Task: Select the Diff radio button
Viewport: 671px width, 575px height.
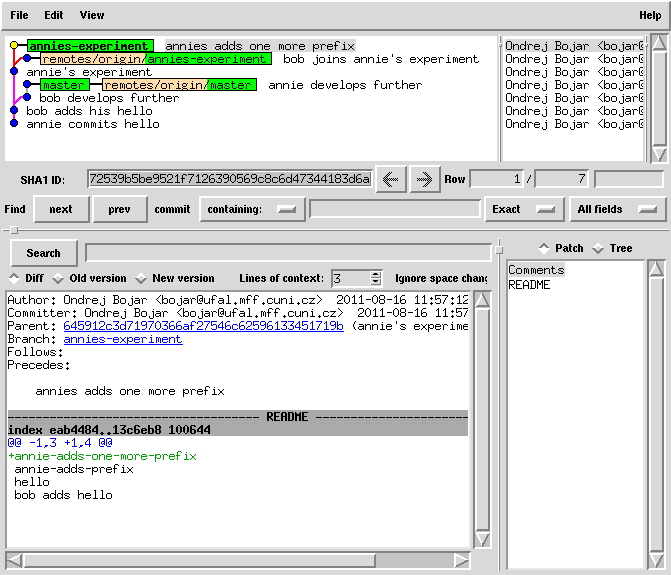Action: click(14, 278)
